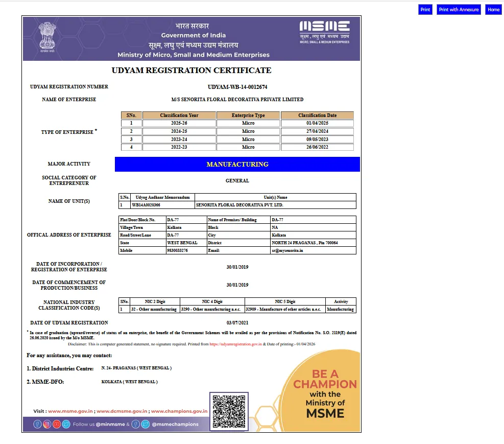Click registration number UDYAM-WB-14-0012674

click(237, 87)
